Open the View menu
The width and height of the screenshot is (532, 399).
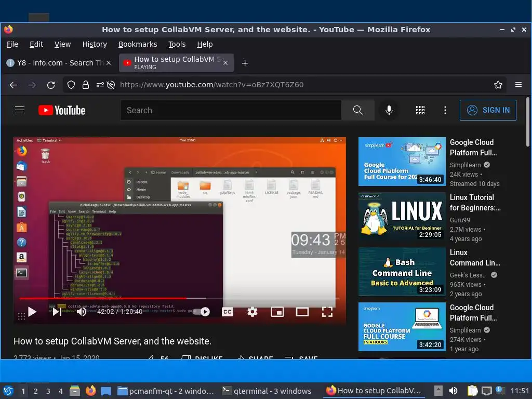click(62, 45)
